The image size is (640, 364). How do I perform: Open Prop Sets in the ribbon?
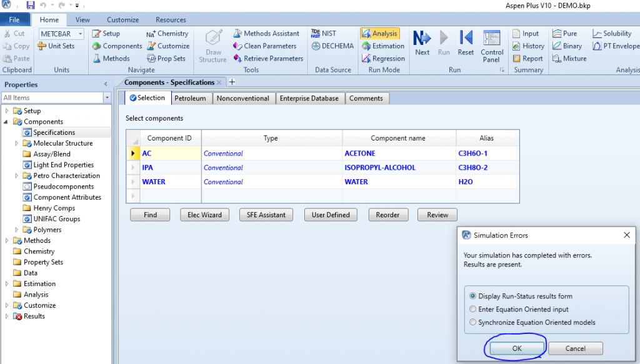coord(166,58)
